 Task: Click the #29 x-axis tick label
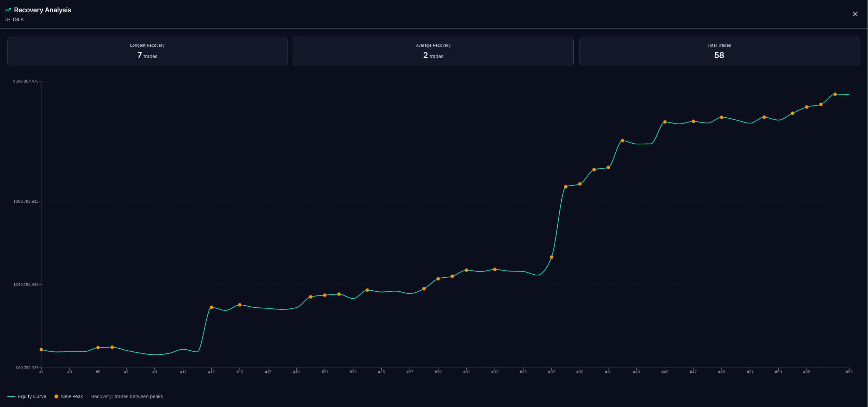(438, 372)
